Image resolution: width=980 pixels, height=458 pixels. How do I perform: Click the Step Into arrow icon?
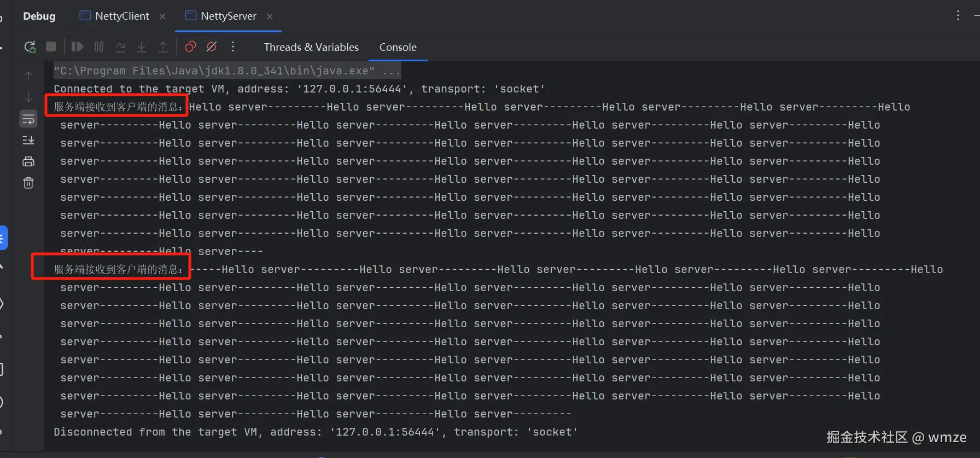tap(142, 47)
